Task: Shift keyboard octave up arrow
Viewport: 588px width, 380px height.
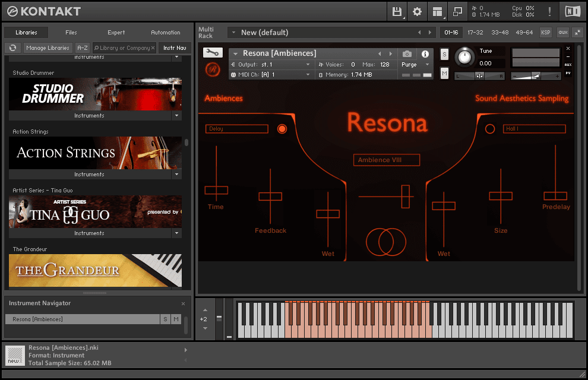Action: pyautogui.click(x=205, y=310)
